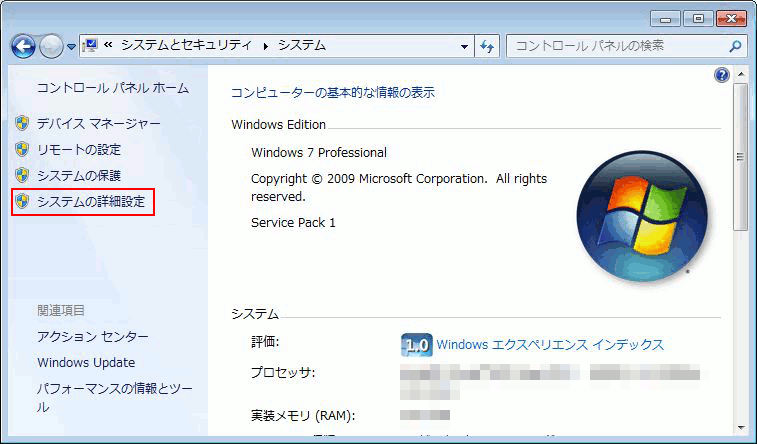
Task: Click the shield icon beside デバイス マネージャー
Action: (x=22, y=123)
